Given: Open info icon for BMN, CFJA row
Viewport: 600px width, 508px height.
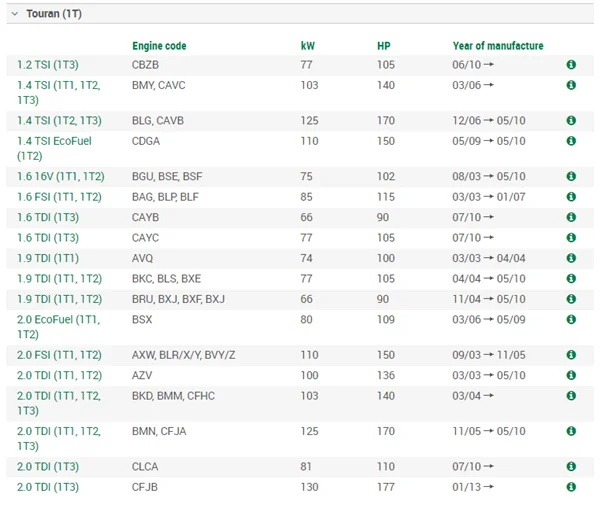Looking at the screenshot, I should coord(571,431).
